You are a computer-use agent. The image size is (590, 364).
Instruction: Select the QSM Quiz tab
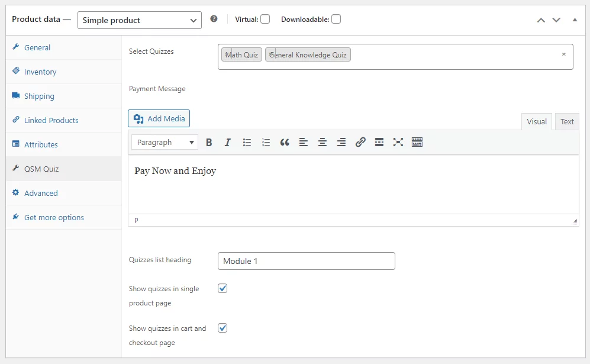point(63,169)
